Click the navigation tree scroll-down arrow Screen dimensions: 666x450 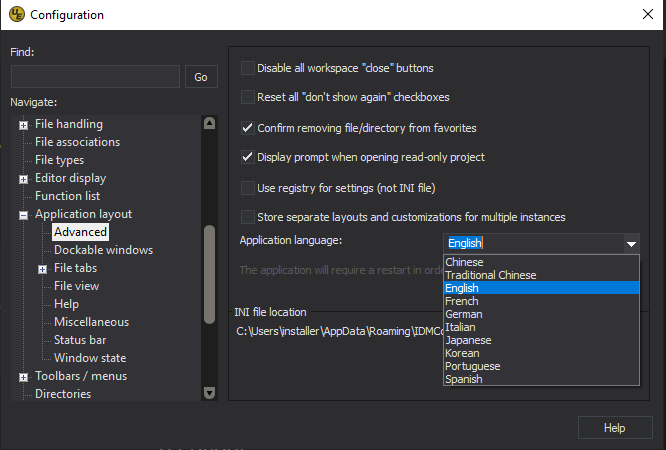coord(209,392)
